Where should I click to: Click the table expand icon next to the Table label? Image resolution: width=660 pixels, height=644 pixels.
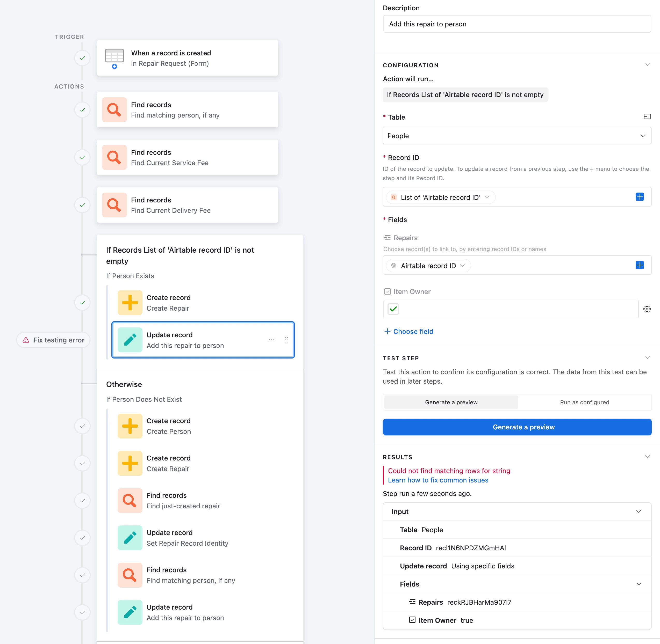pos(647,117)
